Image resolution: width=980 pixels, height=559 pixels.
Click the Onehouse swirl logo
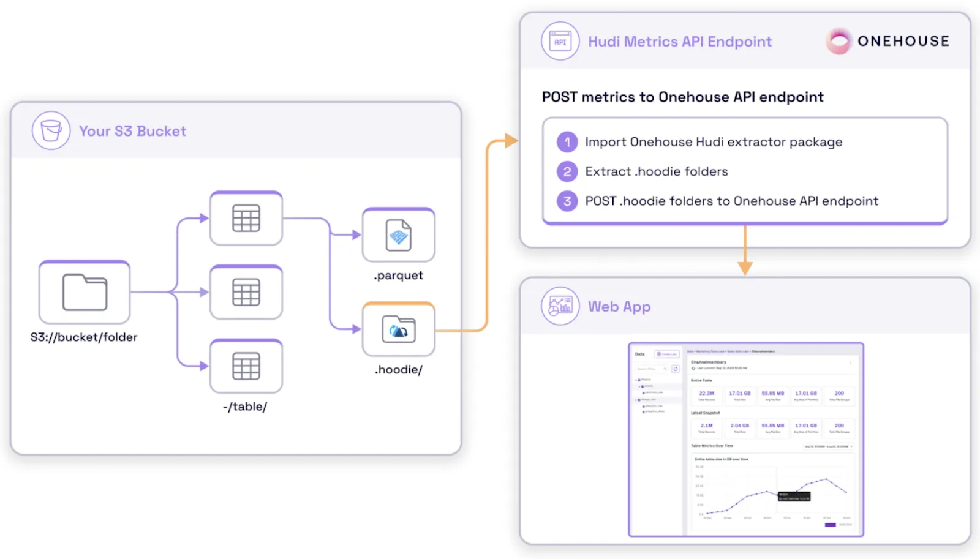[x=839, y=41]
